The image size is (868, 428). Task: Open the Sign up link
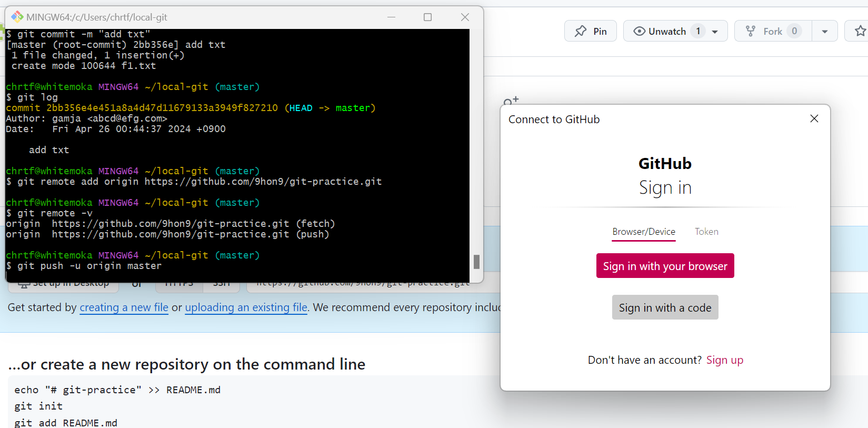(724, 360)
